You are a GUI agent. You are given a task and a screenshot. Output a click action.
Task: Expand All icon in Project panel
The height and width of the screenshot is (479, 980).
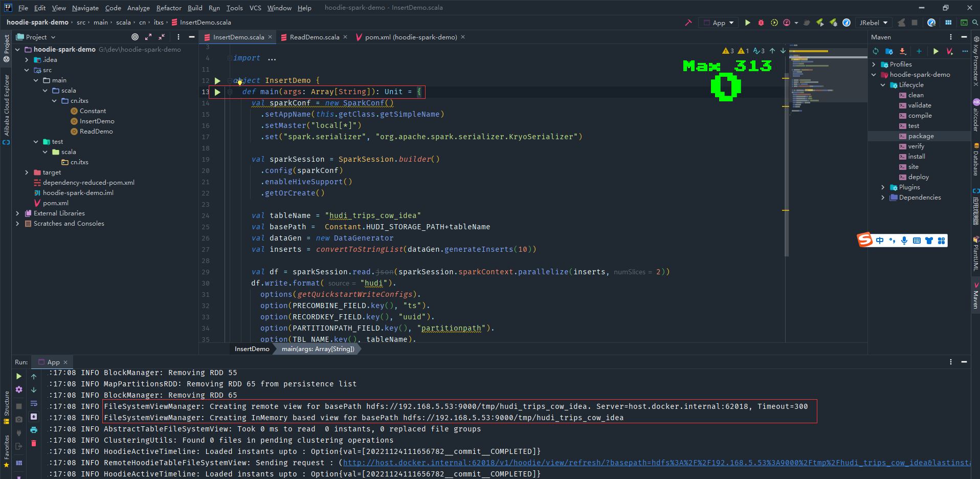point(148,37)
